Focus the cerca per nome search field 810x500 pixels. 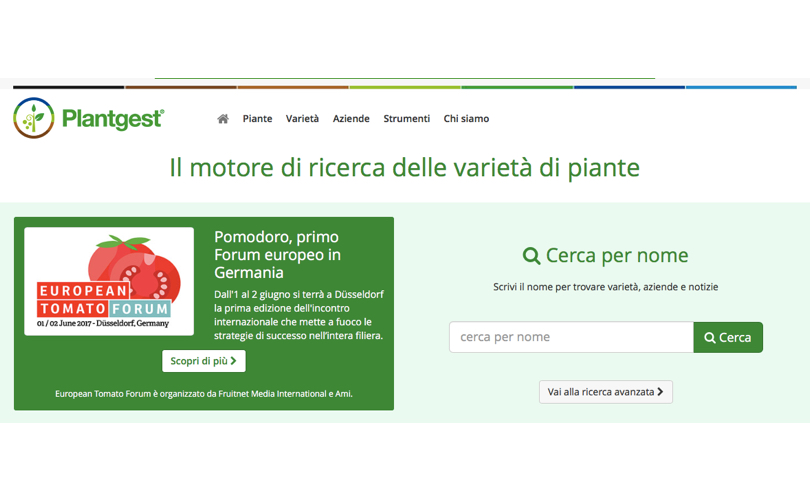(571, 337)
